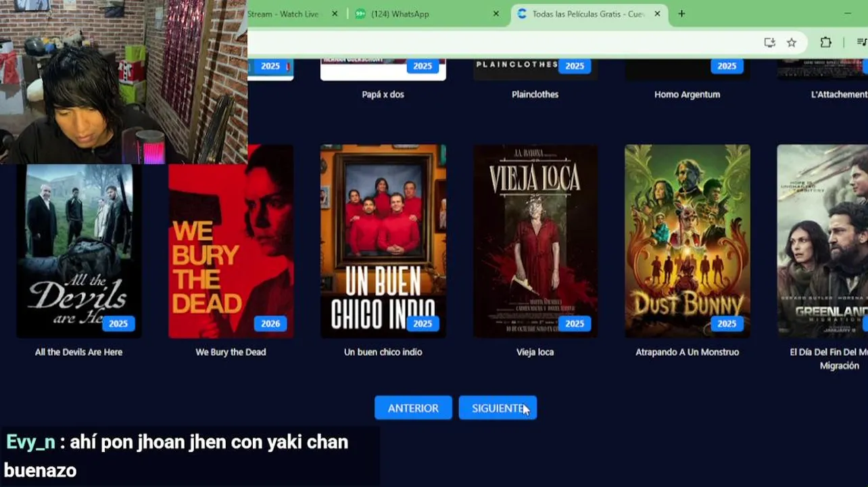Click the 2025 badge on Papá x dos poster

coord(423,66)
